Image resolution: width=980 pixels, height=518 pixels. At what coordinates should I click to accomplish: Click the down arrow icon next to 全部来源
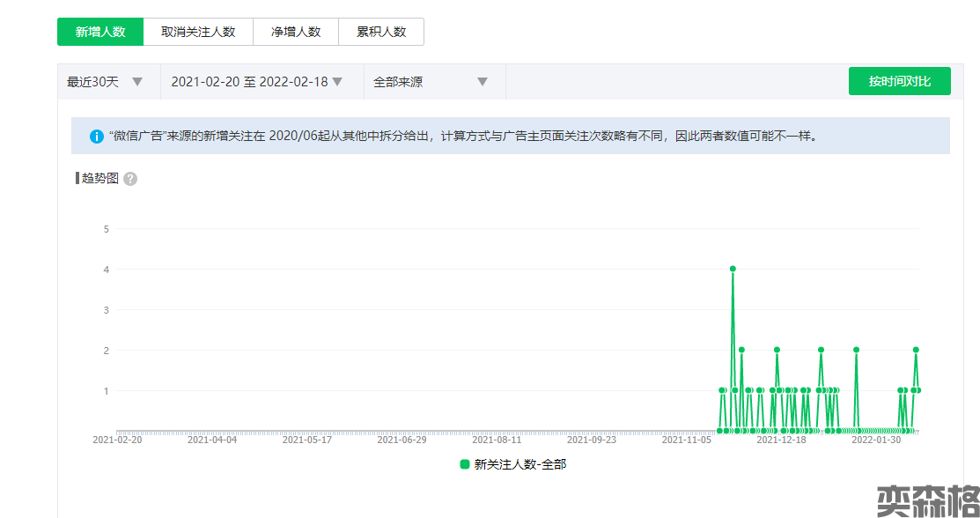(483, 82)
